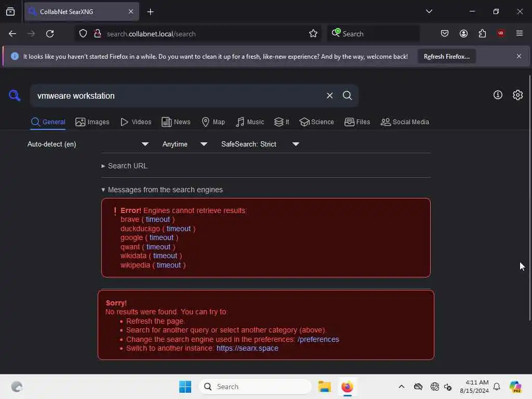Clear the search query with X icon
Viewport: 532px width, 399px height.
[329, 96]
